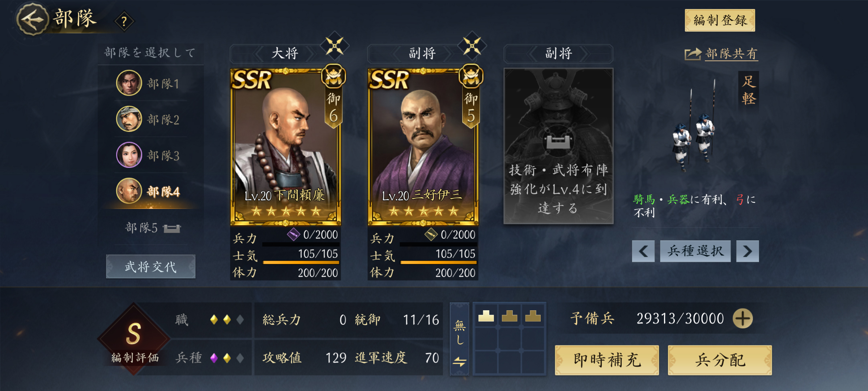Viewport: 868px width, 391px height.
Task: Tap helmet badge on 下間頼廉 card
Action: [333, 76]
